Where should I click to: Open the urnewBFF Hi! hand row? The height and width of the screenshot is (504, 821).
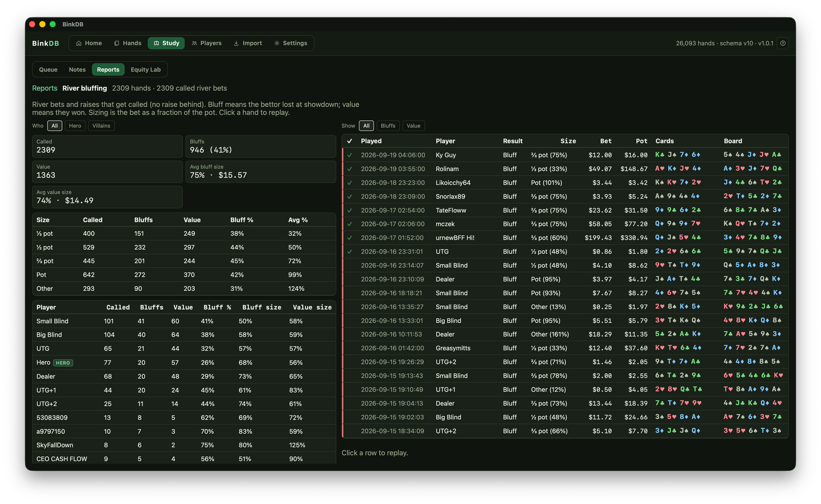(x=565, y=238)
